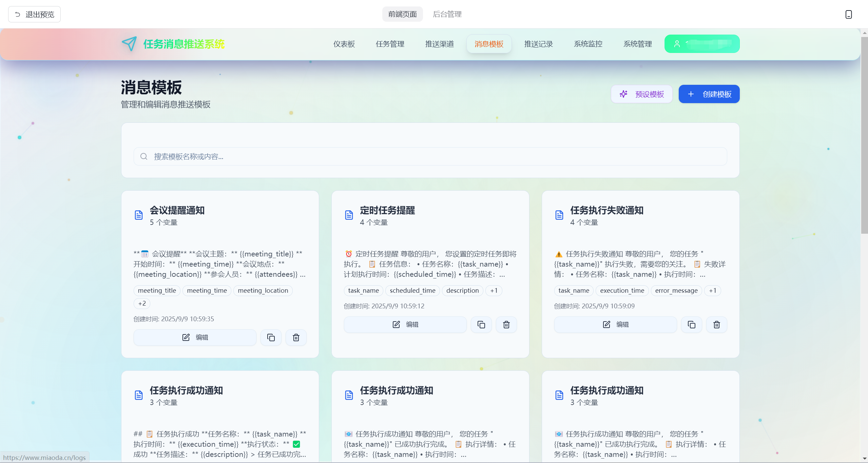The width and height of the screenshot is (868, 463).
Task: Expand +1 variables on 任务执行失败通知
Action: (x=712, y=291)
